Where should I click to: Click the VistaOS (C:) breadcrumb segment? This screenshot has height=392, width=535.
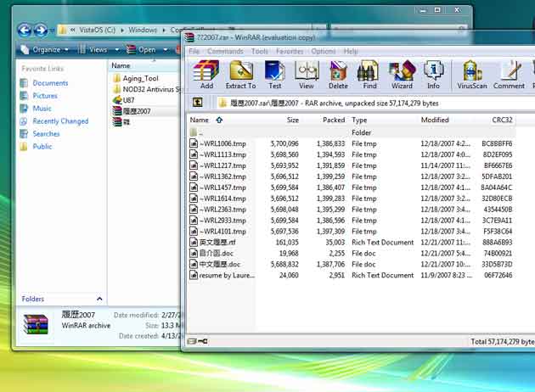(x=98, y=30)
